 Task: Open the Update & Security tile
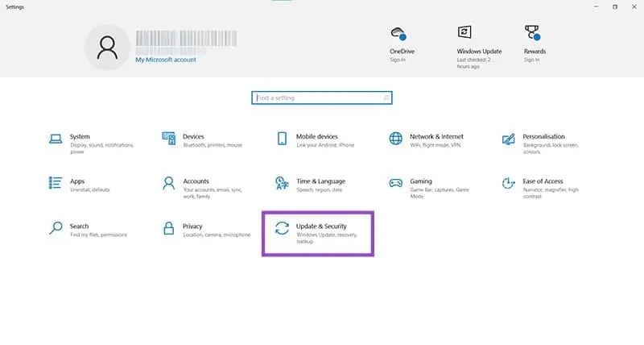click(x=318, y=233)
